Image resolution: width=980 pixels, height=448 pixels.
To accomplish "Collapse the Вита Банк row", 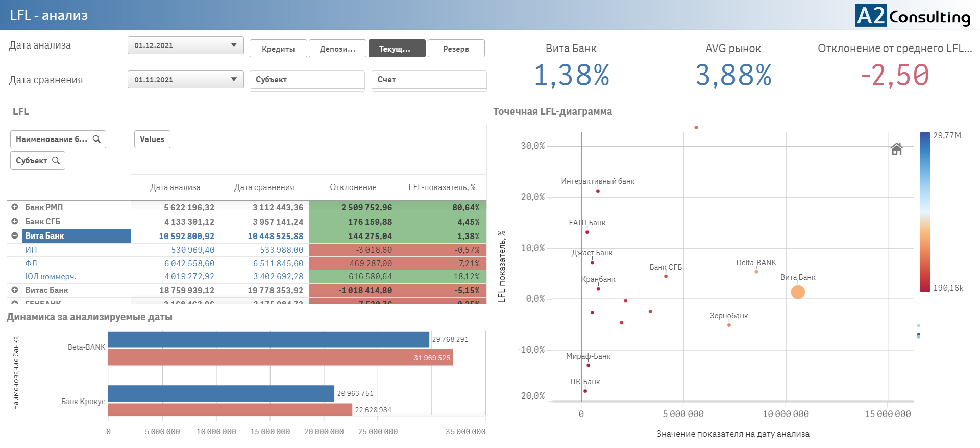I will 15,235.
